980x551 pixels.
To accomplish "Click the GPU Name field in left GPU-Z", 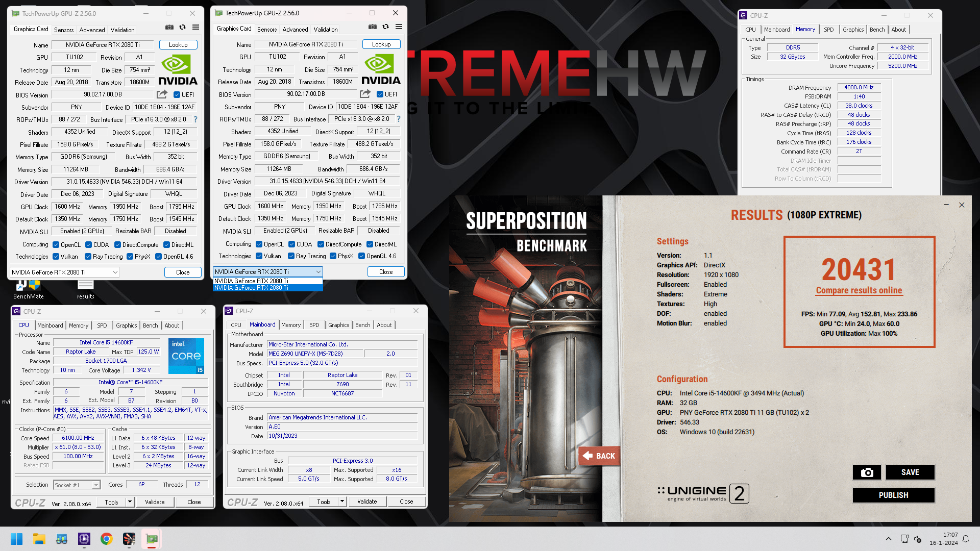I will click(103, 45).
